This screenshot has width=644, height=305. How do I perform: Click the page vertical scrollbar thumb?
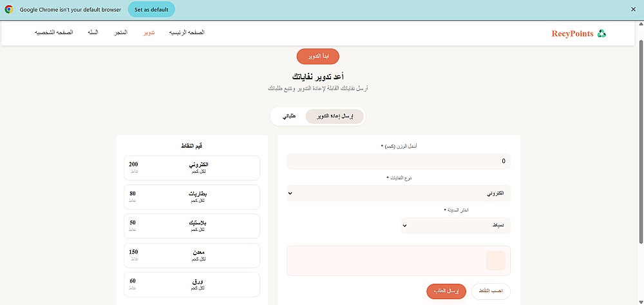[x=641, y=142]
